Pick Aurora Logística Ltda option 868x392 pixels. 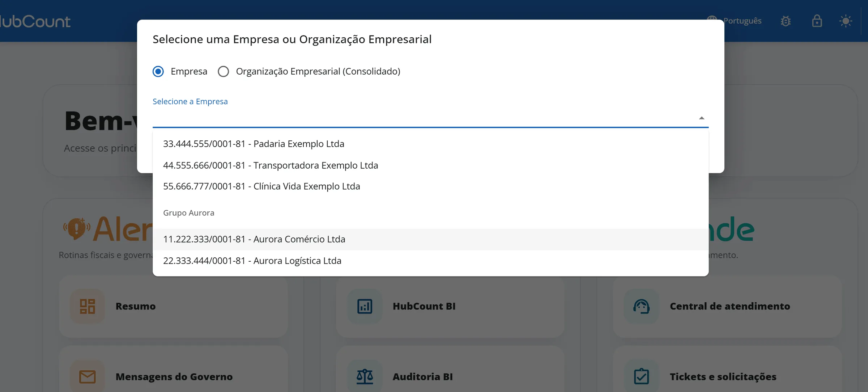point(430,261)
